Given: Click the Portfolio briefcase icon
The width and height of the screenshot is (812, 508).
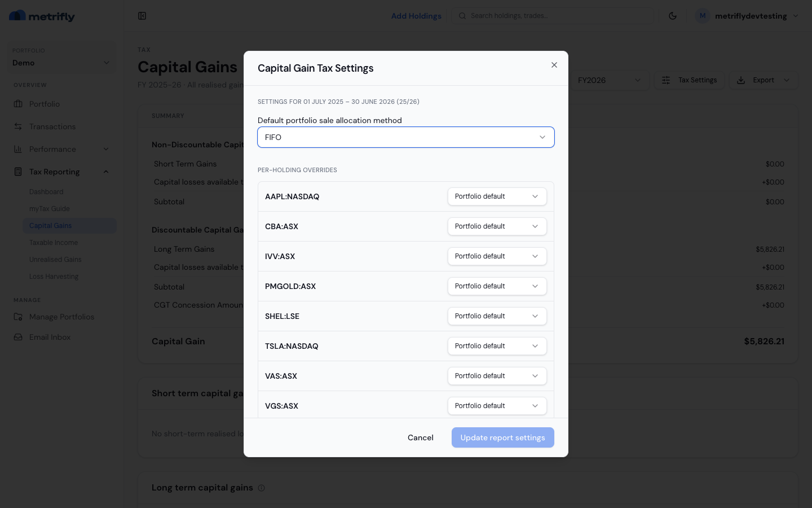Looking at the screenshot, I should point(18,104).
